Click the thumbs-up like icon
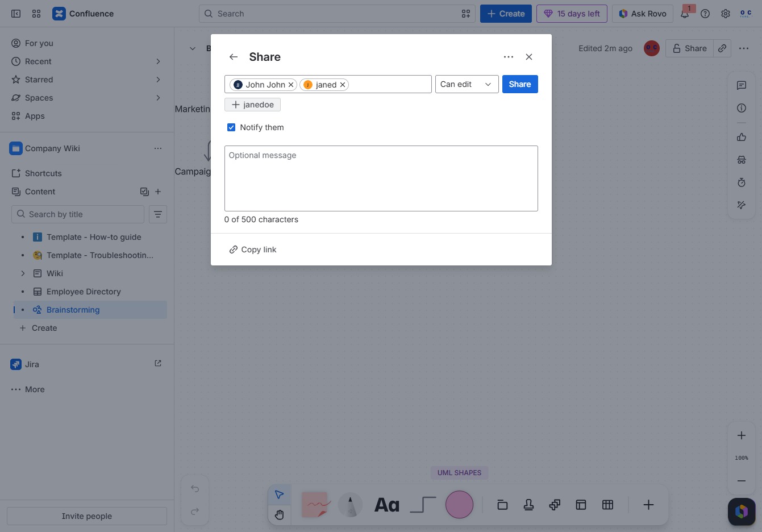This screenshot has height=532, width=762. coord(742,137)
